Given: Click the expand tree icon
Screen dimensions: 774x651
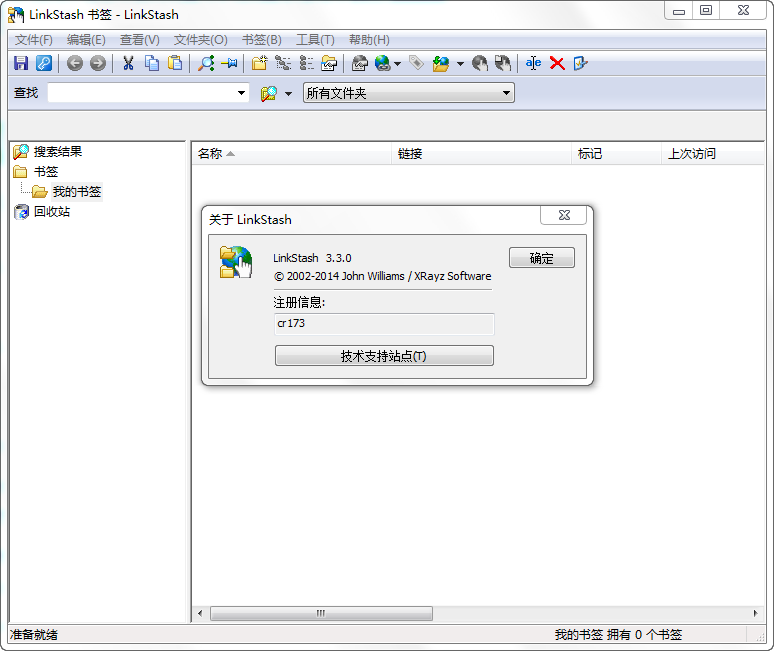Looking at the screenshot, I should [283, 63].
